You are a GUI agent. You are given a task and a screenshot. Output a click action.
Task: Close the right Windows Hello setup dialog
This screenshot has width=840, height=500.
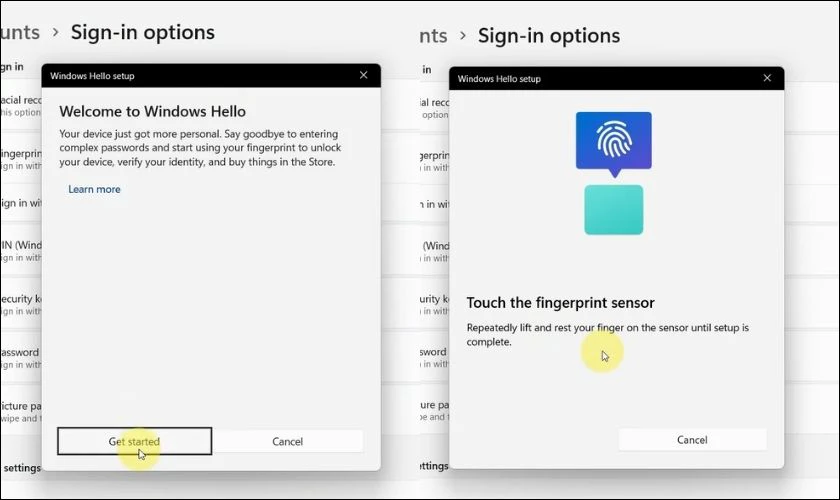[767, 78]
